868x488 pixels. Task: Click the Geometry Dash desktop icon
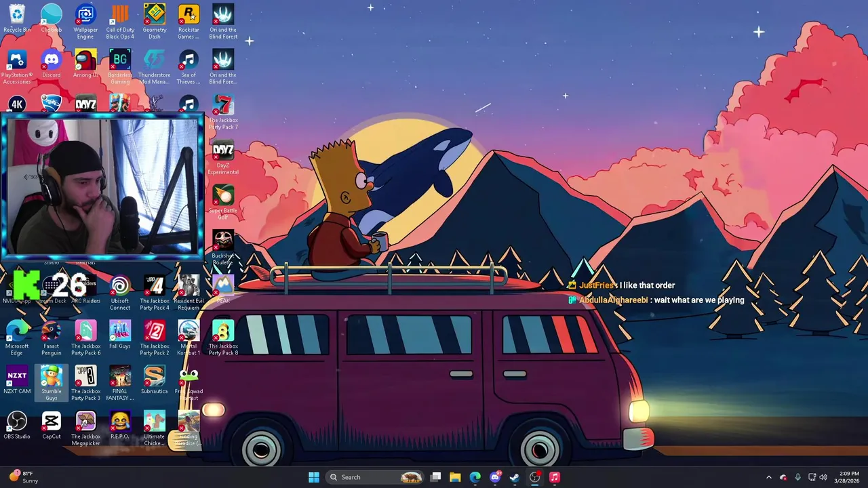pyautogui.click(x=154, y=22)
